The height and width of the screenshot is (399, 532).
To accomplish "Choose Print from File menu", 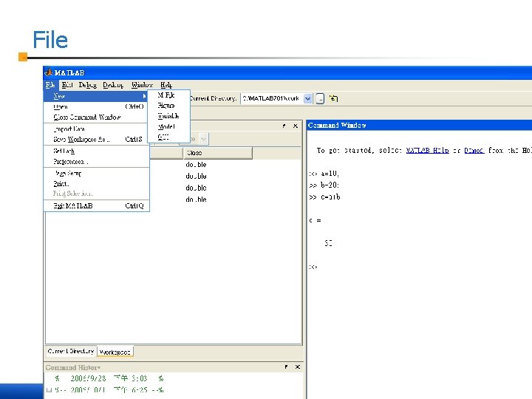I will pyautogui.click(x=97, y=183).
